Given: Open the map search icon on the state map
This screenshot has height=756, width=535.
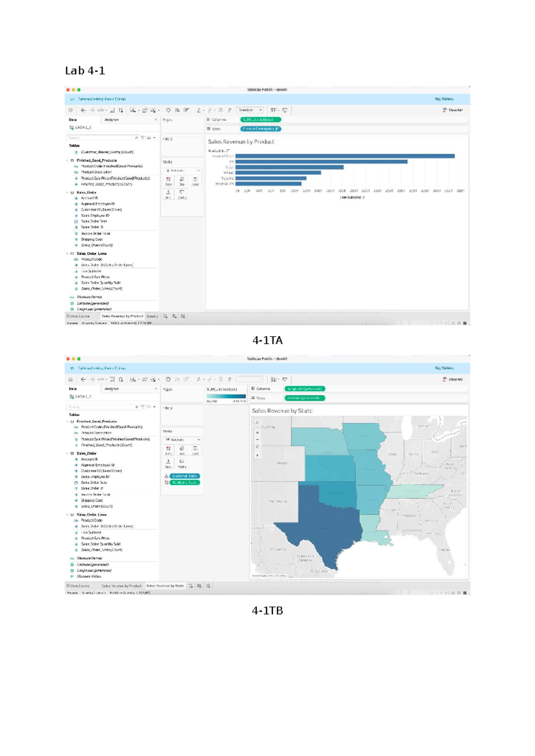Looking at the screenshot, I should (257, 423).
